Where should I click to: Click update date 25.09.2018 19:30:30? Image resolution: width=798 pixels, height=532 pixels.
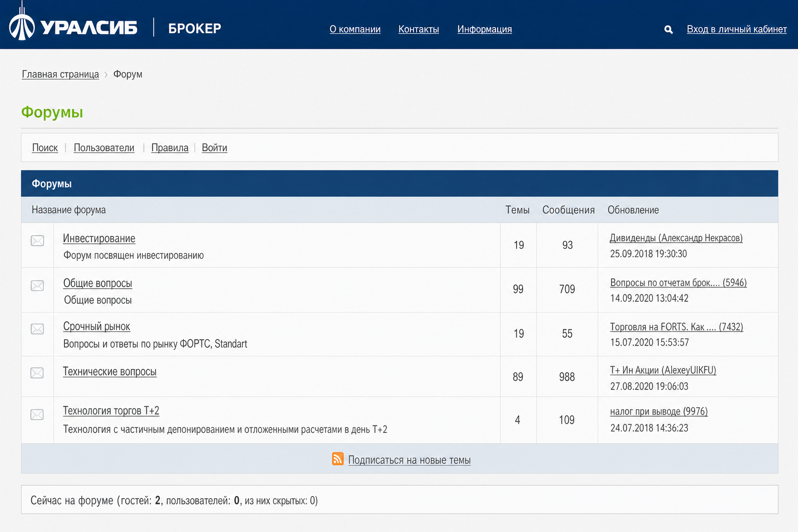pos(648,254)
